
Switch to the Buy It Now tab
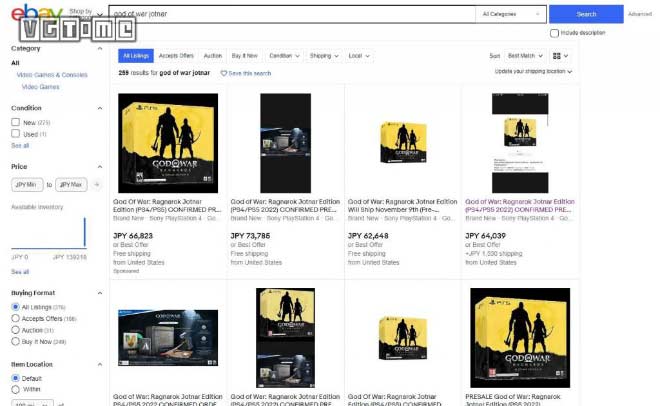(245, 56)
